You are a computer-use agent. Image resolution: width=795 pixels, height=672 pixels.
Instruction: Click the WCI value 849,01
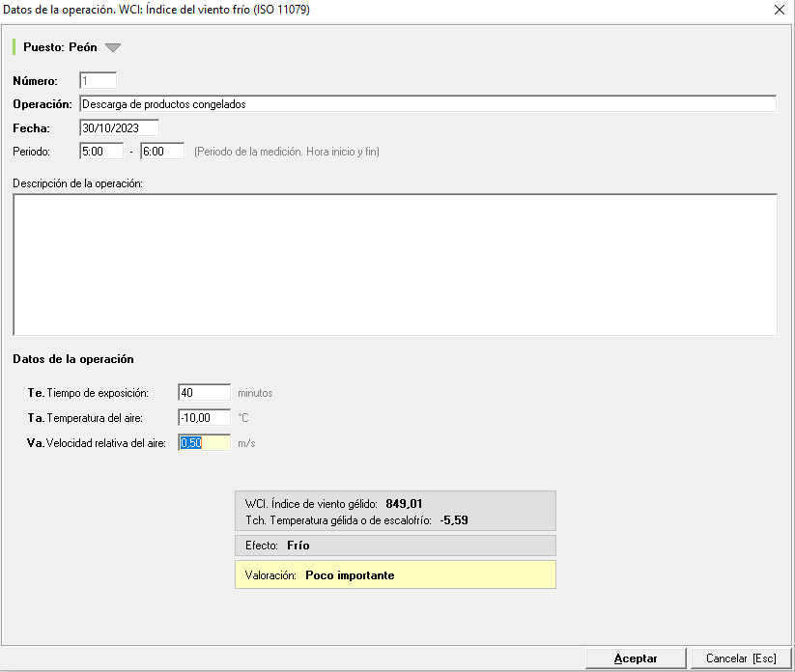tap(404, 504)
